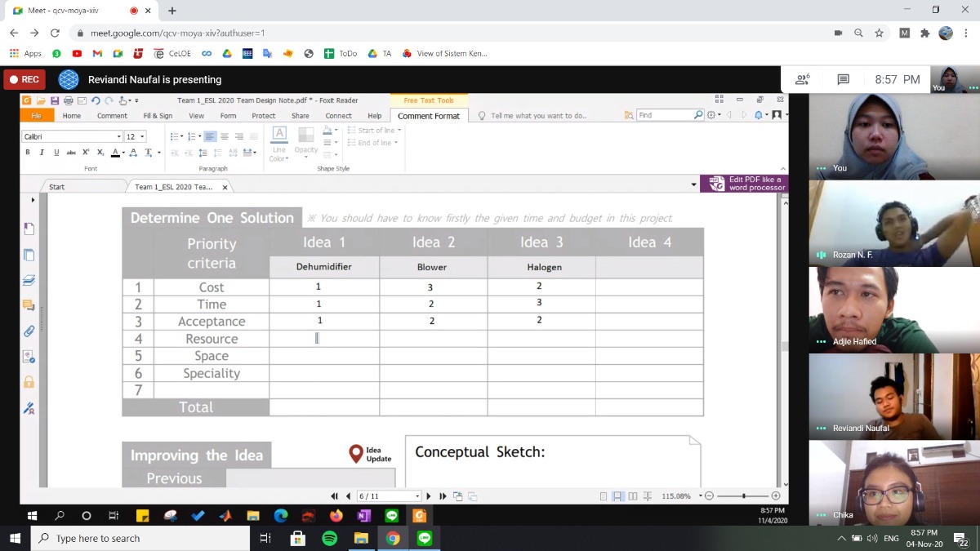Expand the font size 12 dropdown

(x=143, y=137)
